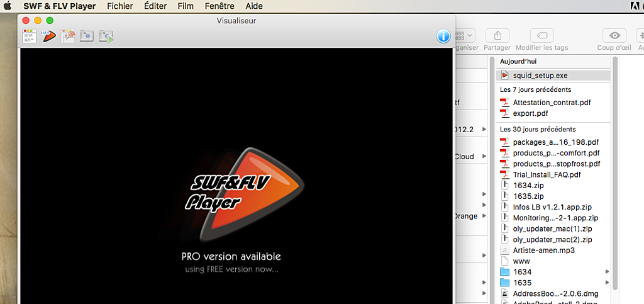Select oly_updater_mac(2).zip
Screen dimensions: 644x304
coord(553,239)
